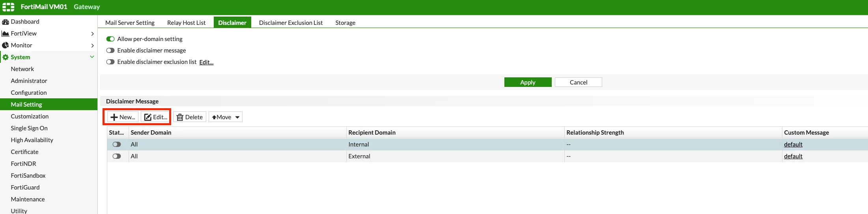The image size is (868, 214).
Task: Click the Recipient Domain column header
Action: (455, 133)
